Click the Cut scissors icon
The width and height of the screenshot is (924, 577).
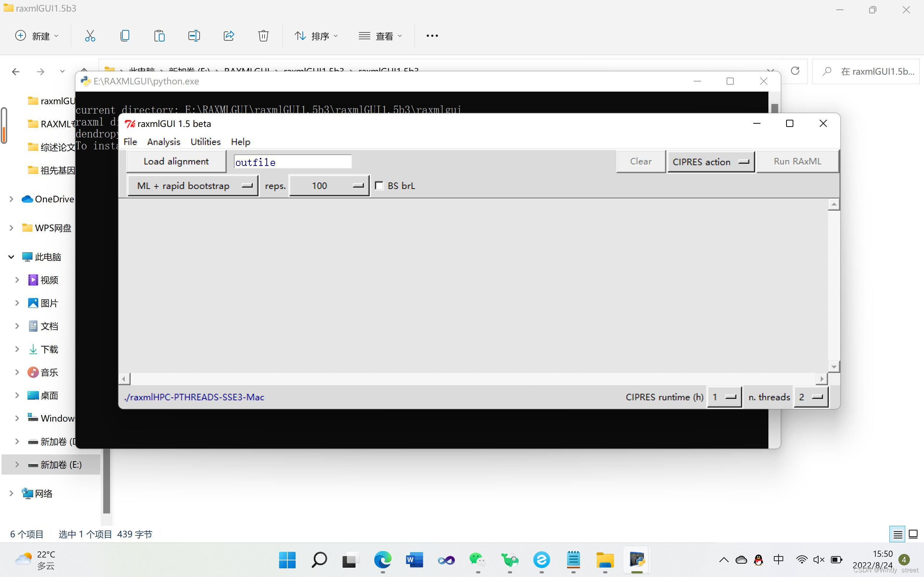[x=90, y=36]
